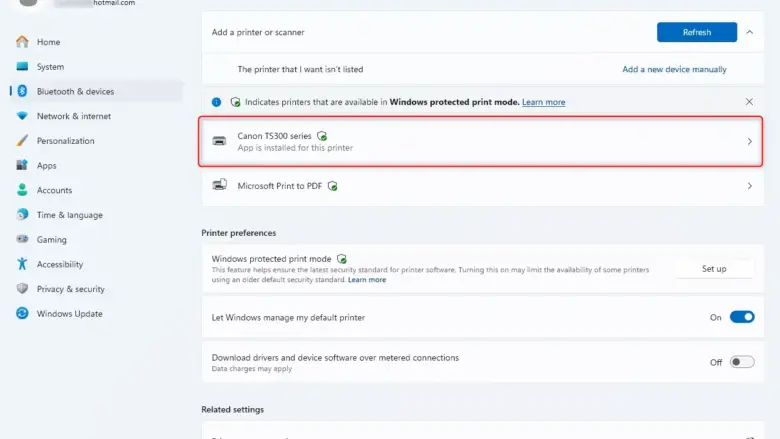Open Personalization settings
The height and width of the screenshot is (439, 780).
point(65,141)
